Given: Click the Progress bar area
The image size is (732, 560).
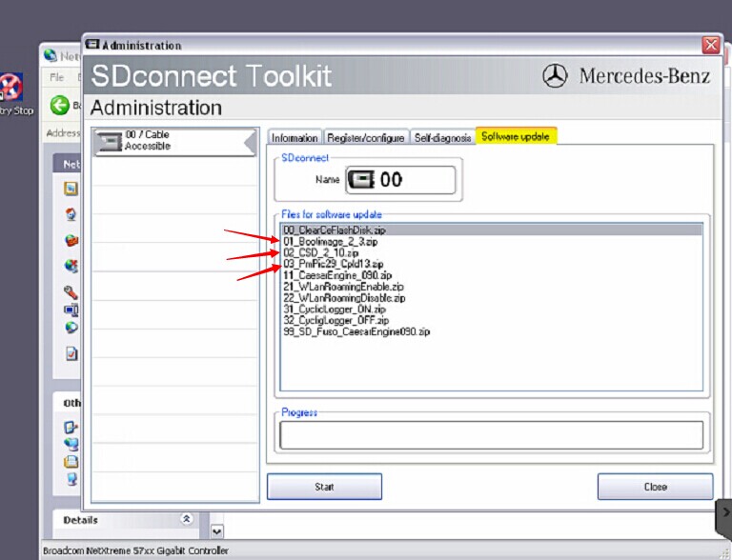Looking at the screenshot, I should click(492, 435).
